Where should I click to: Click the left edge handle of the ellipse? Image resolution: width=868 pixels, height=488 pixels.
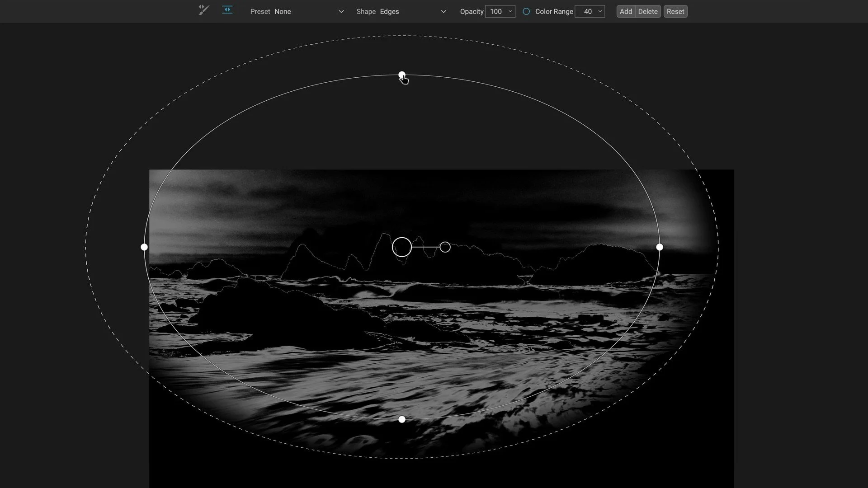pyautogui.click(x=144, y=247)
